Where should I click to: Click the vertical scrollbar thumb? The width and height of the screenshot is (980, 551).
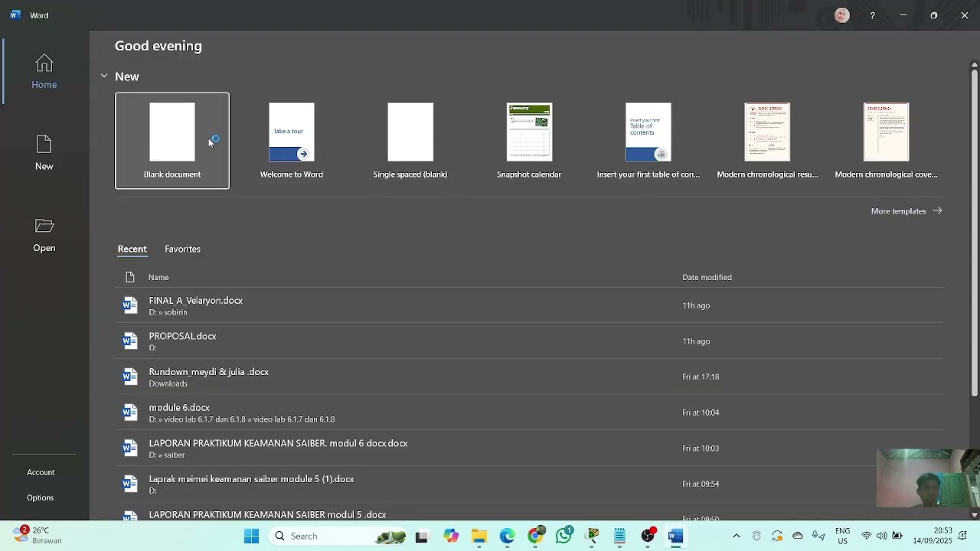(974, 233)
